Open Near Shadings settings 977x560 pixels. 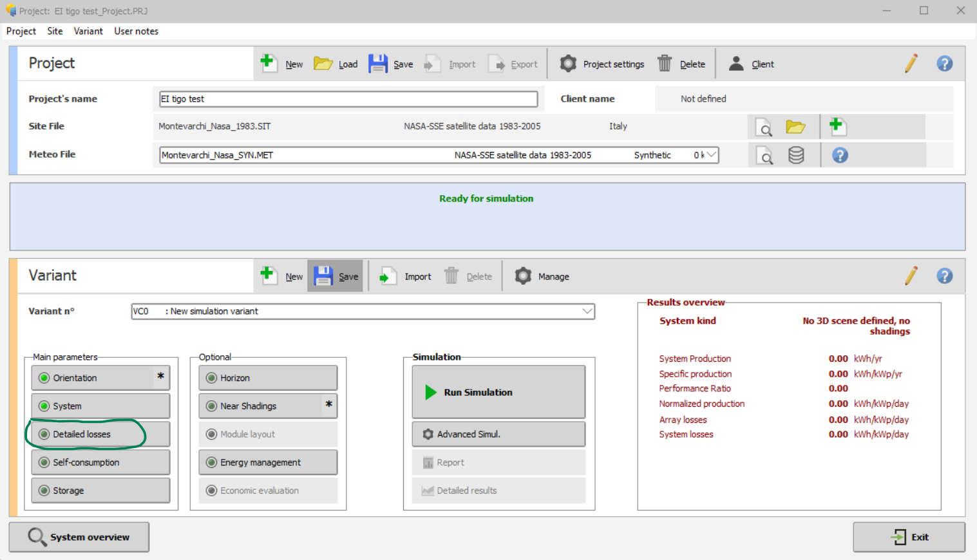click(x=268, y=406)
